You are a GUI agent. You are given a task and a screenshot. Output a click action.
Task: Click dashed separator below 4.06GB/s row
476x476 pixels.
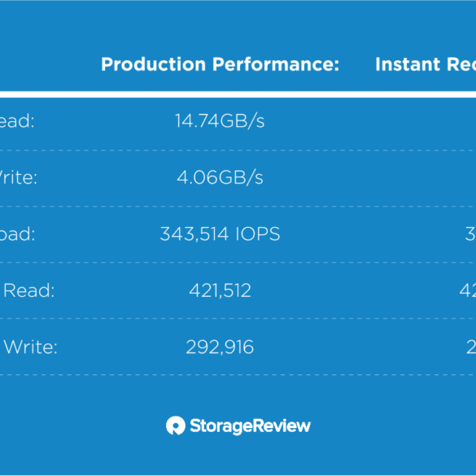pyautogui.click(x=238, y=207)
